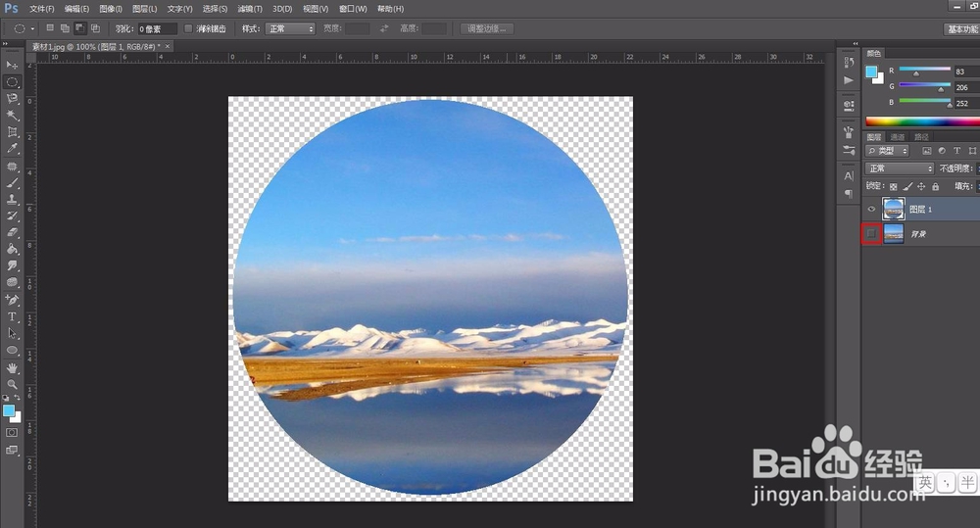
Task: Open the Paragraph panel icon
Action: click(x=849, y=194)
